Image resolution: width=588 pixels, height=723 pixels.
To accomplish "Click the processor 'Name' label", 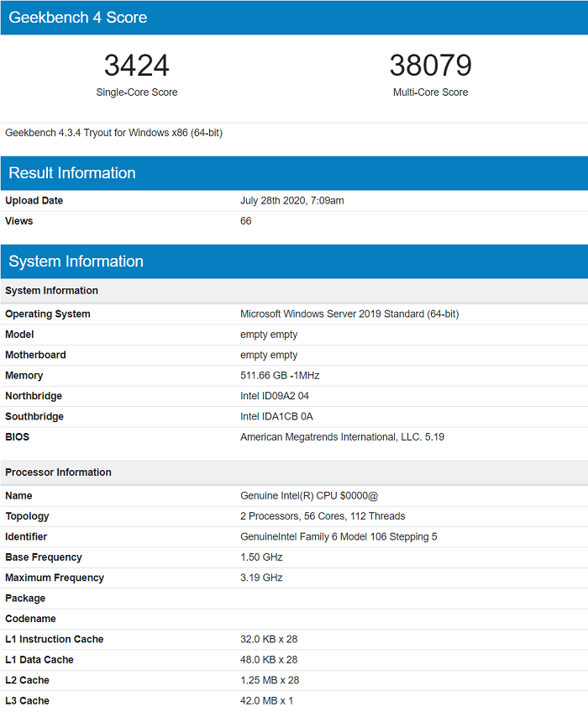I will pyautogui.click(x=18, y=496).
